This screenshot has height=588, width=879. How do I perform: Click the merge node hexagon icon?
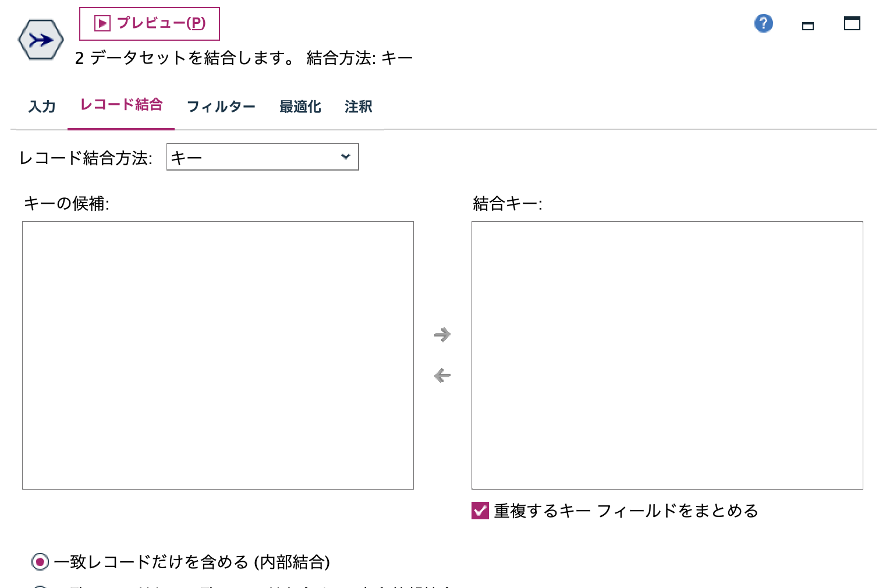pos(40,40)
